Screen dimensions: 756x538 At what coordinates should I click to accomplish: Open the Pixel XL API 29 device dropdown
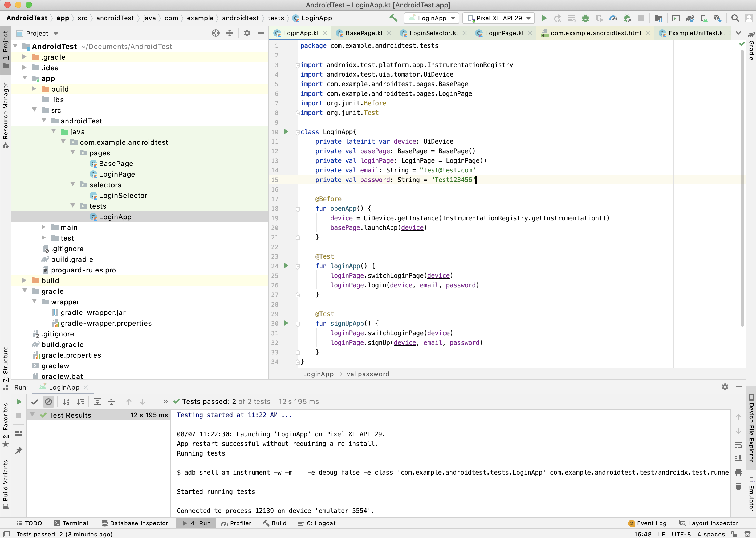pyautogui.click(x=499, y=18)
